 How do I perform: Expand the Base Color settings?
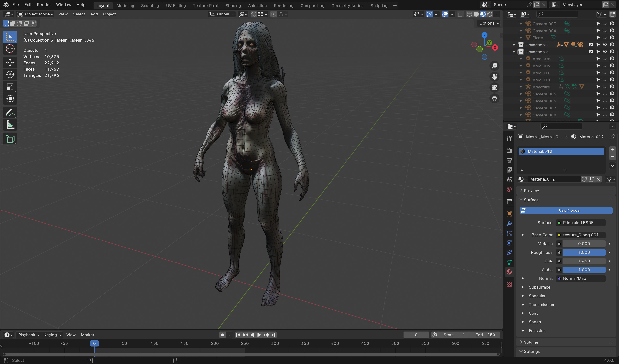tap(523, 235)
